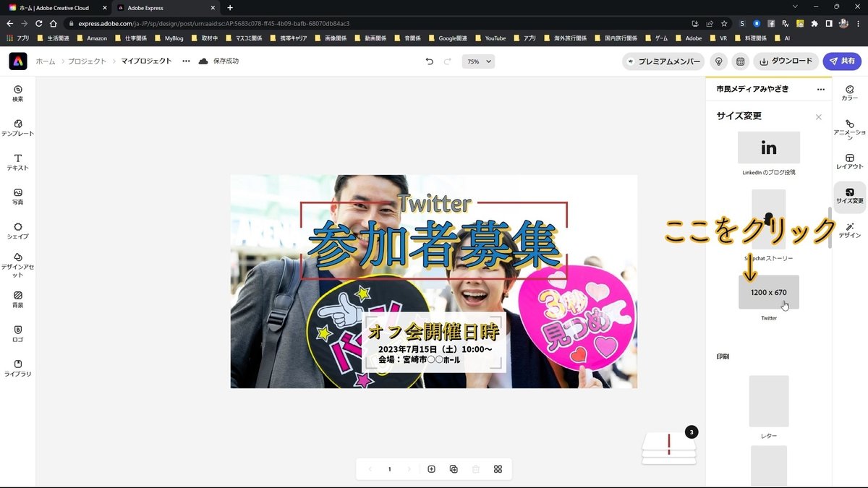
Task: Open the page grid view
Action: [x=498, y=469]
